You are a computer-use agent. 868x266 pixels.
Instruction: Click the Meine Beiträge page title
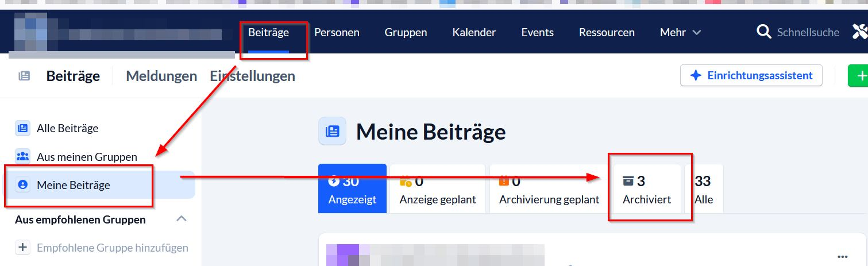click(x=431, y=132)
